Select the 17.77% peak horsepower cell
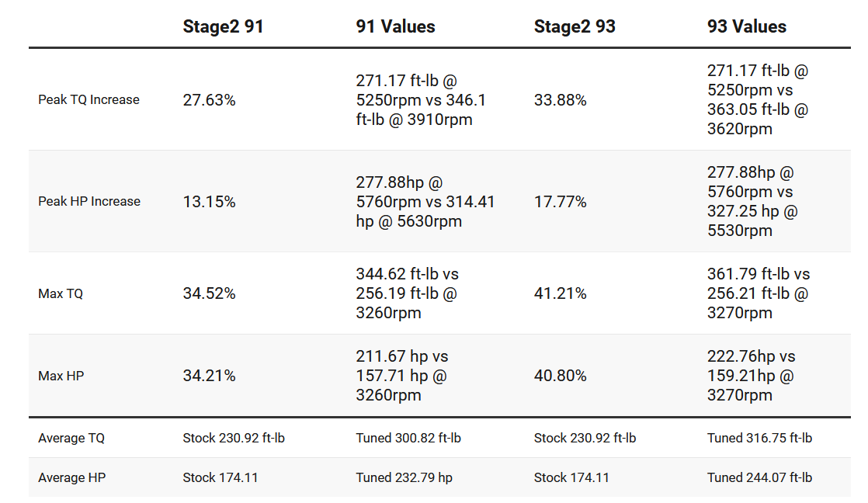 560,202
